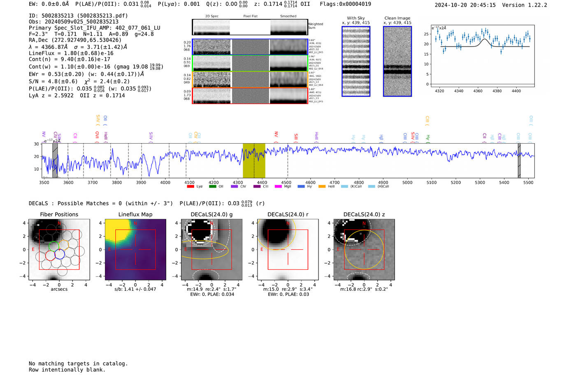Select the blue-bordered 2D spectrum row
576x392 pixels.
pyautogui.click(x=250, y=47)
